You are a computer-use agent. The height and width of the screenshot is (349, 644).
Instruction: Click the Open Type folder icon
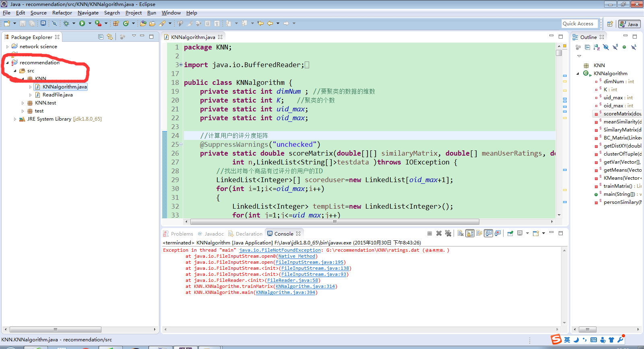[143, 24]
